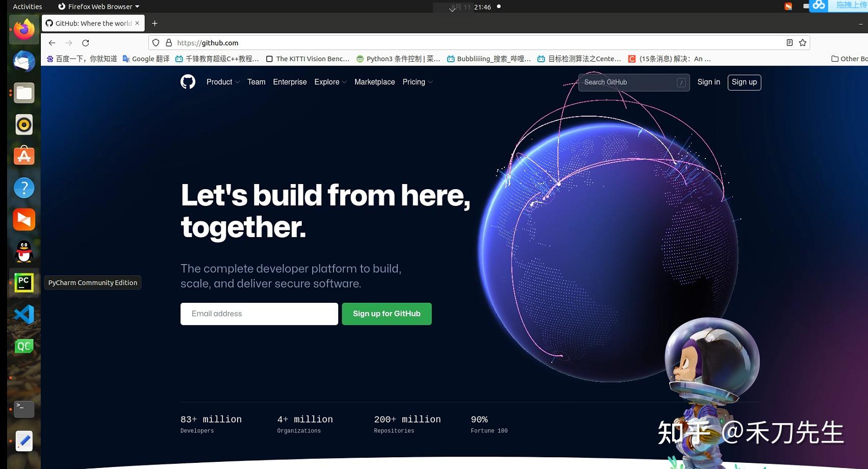Reload the page with the refresh icon
Viewport: 868px width, 469px height.
click(x=86, y=43)
